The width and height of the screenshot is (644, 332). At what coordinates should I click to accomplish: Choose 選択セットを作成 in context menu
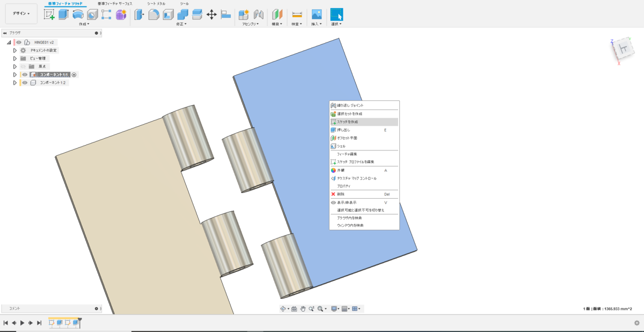[x=364, y=114]
